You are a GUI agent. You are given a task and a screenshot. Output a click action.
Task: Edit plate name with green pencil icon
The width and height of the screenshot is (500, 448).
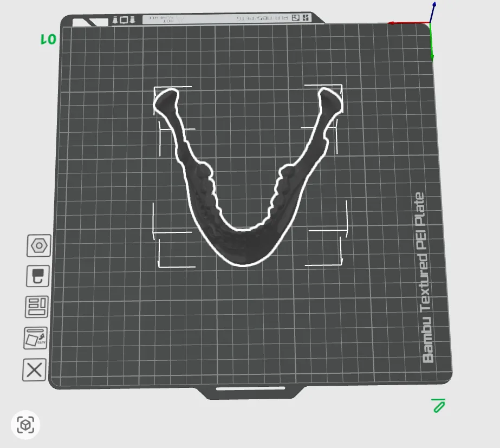(x=438, y=406)
